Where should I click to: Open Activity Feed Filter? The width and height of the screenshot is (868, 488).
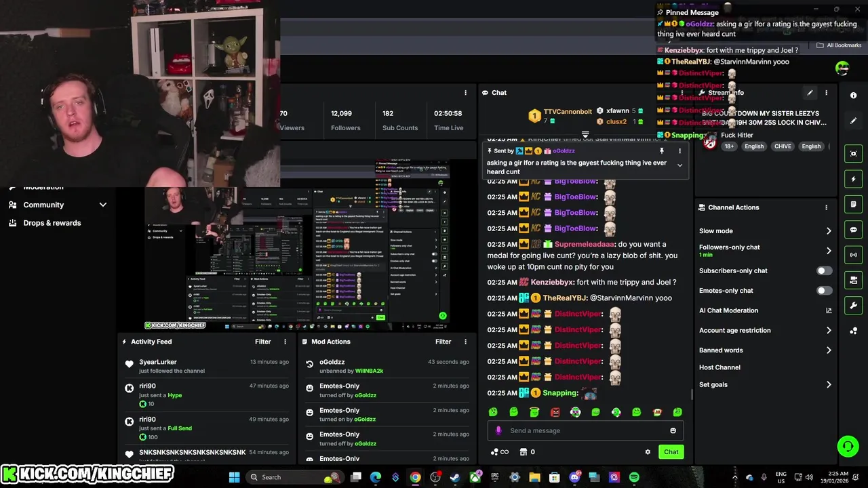tap(262, 342)
